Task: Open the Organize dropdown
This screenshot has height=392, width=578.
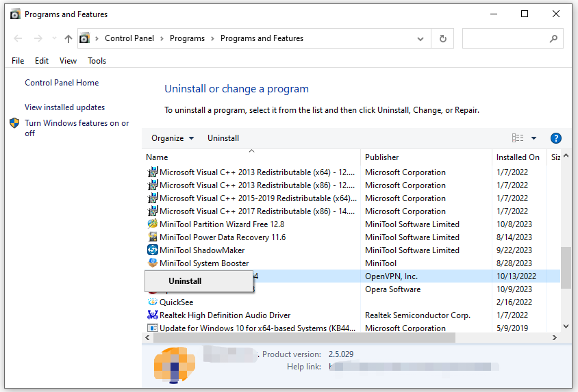Action: tap(173, 138)
